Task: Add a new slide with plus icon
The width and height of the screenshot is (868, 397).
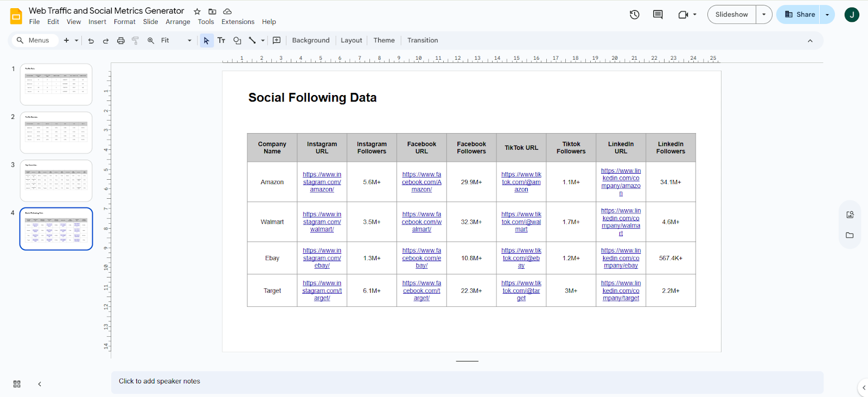Action: (x=66, y=40)
